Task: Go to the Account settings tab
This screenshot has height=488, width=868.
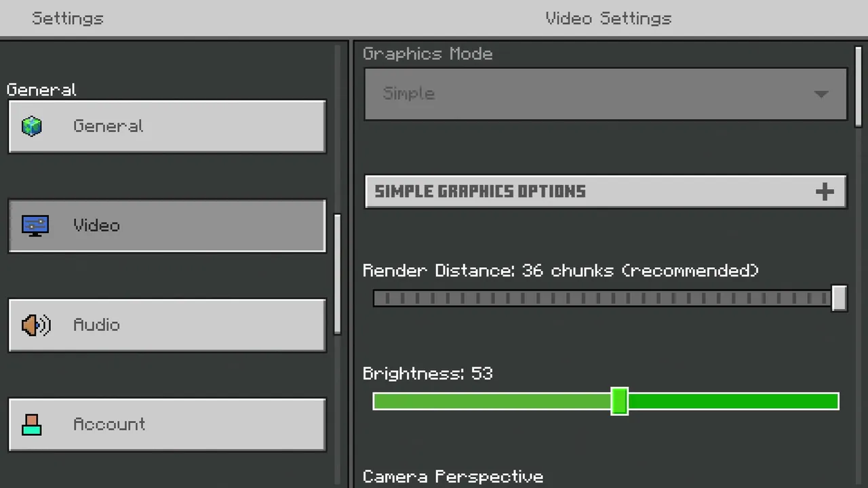Action: coord(167,425)
